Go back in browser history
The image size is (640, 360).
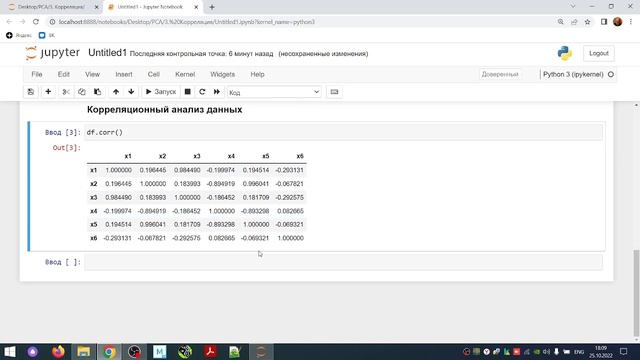pyautogui.click(x=9, y=22)
